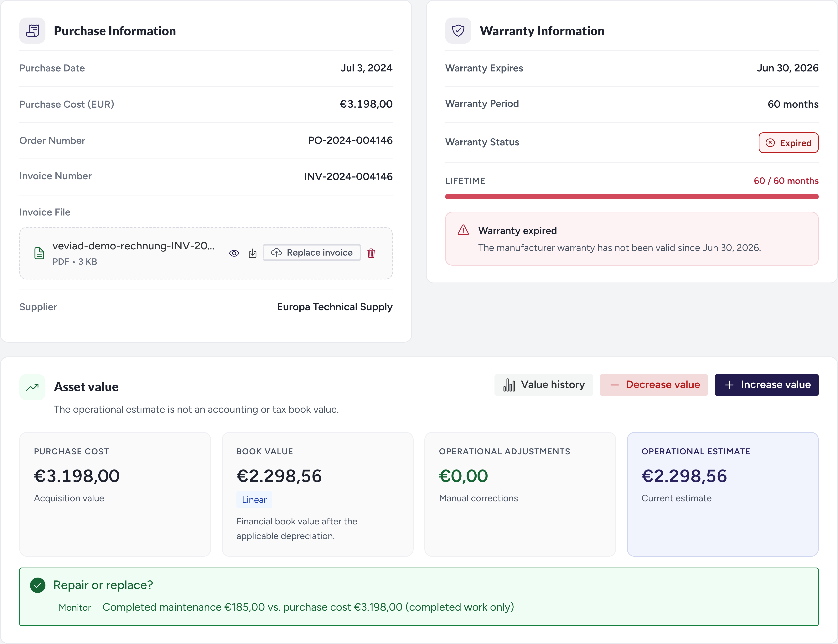Click the 60 months warranty period value
This screenshot has width=838, height=644.
tap(793, 104)
